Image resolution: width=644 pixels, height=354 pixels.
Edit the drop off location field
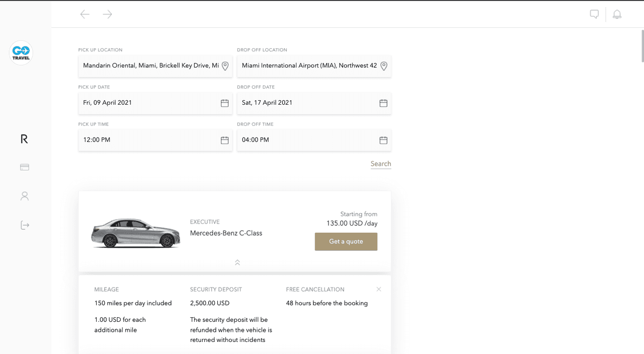pyautogui.click(x=314, y=66)
